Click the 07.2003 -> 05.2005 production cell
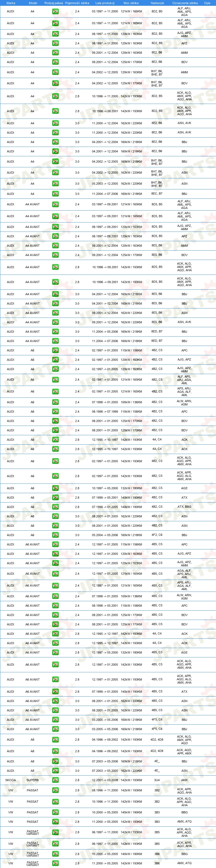Screen dimensions: 216x868 point(105,771)
